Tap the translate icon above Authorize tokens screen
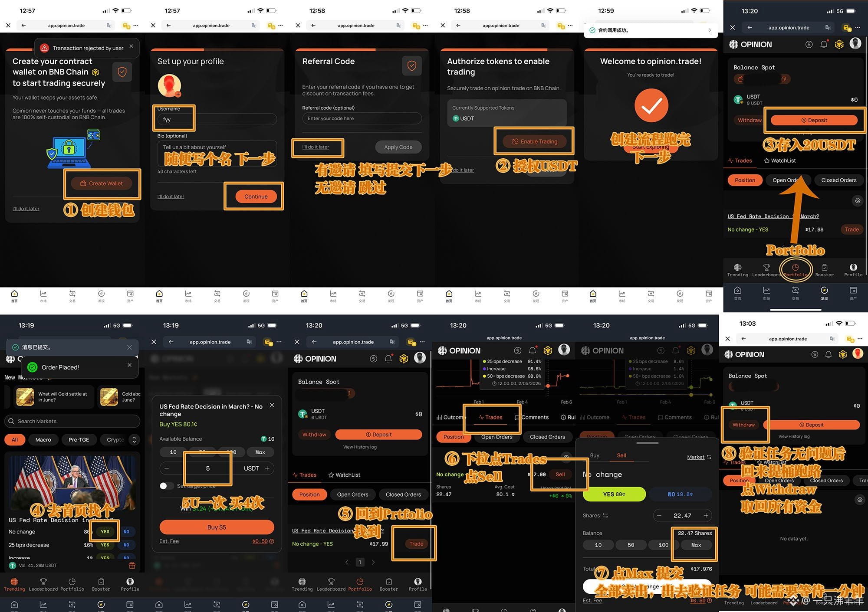 (543, 26)
